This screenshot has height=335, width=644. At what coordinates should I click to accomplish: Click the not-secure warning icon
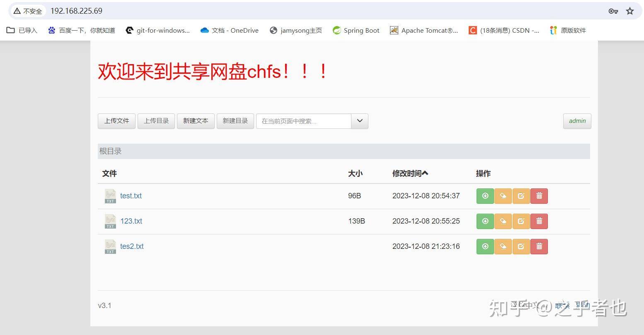pyautogui.click(x=17, y=11)
